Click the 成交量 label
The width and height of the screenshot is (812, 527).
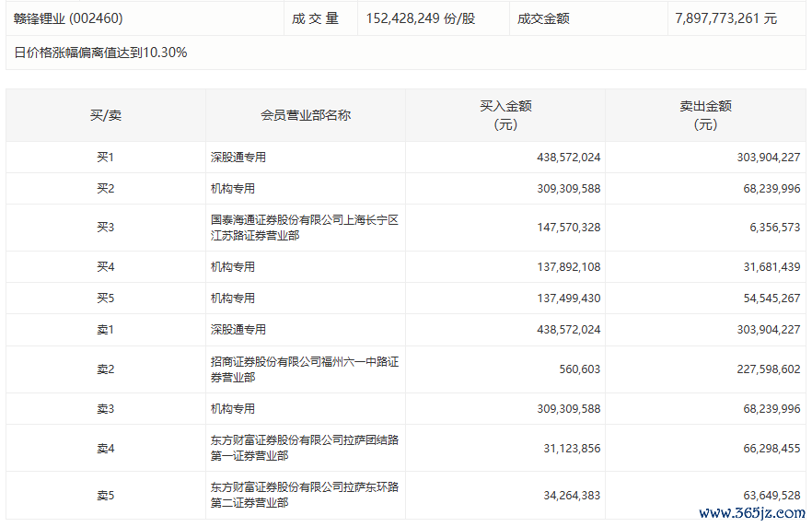click(x=315, y=18)
